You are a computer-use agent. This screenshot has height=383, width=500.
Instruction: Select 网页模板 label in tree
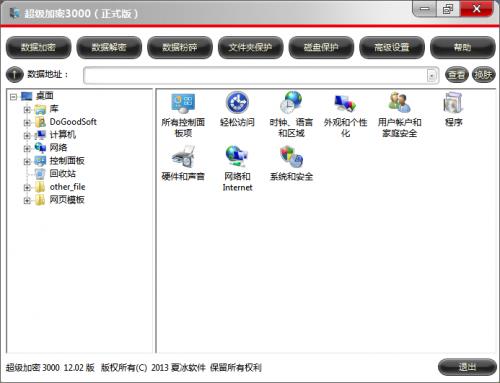[67, 200]
